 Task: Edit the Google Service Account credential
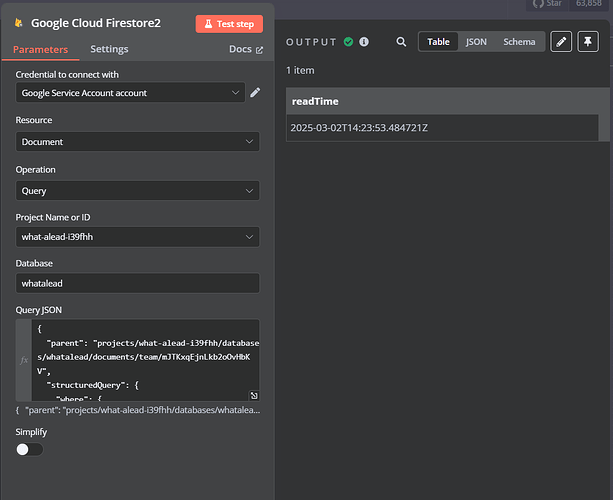[255, 93]
